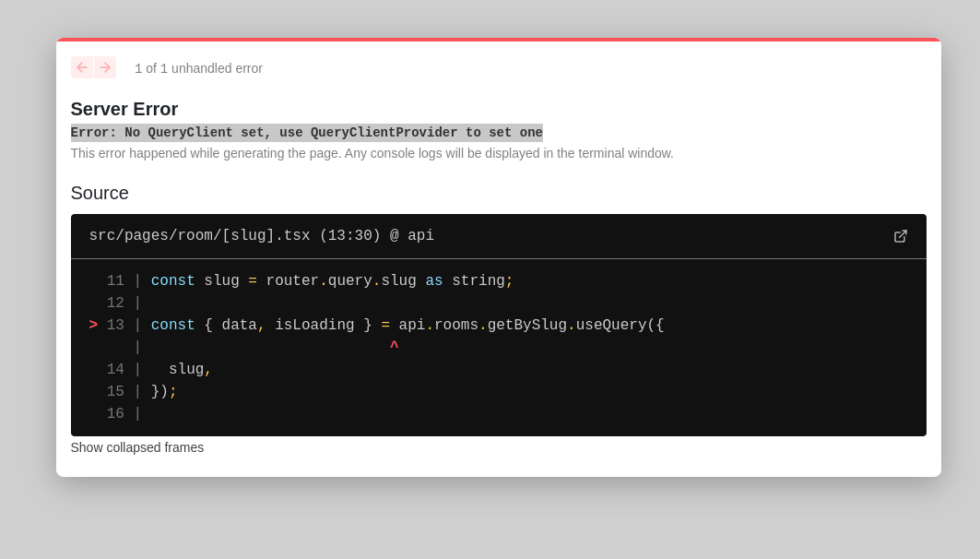
Task: Click the 'Server Error' heading
Action: click(x=124, y=109)
